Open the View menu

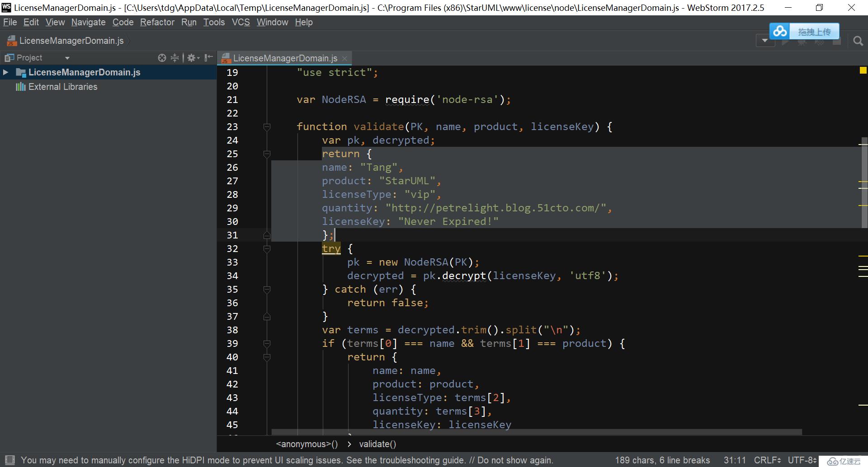[55, 22]
